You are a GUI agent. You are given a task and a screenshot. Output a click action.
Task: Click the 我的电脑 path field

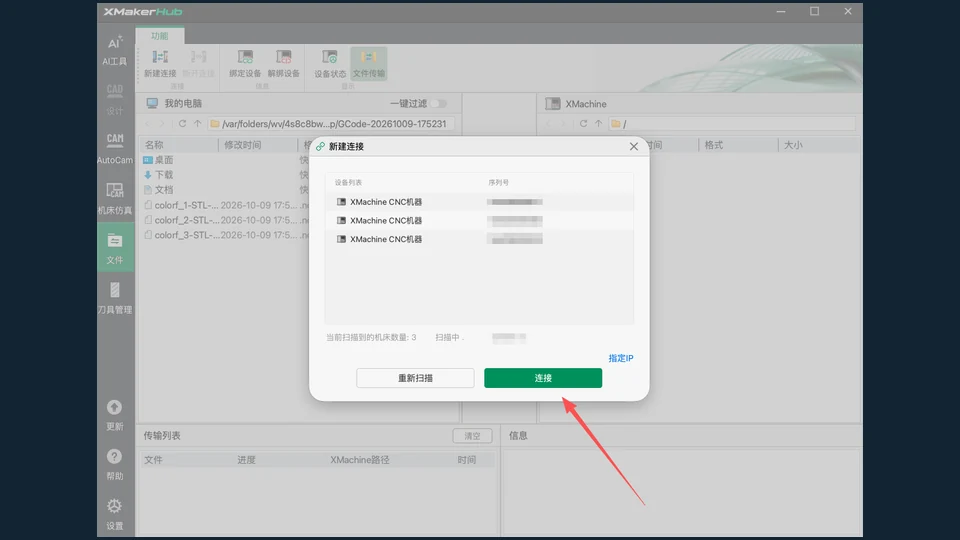point(331,124)
